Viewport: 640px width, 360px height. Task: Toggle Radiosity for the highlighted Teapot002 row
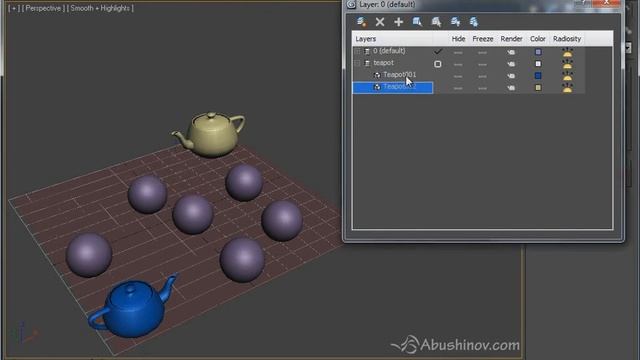[x=567, y=87]
